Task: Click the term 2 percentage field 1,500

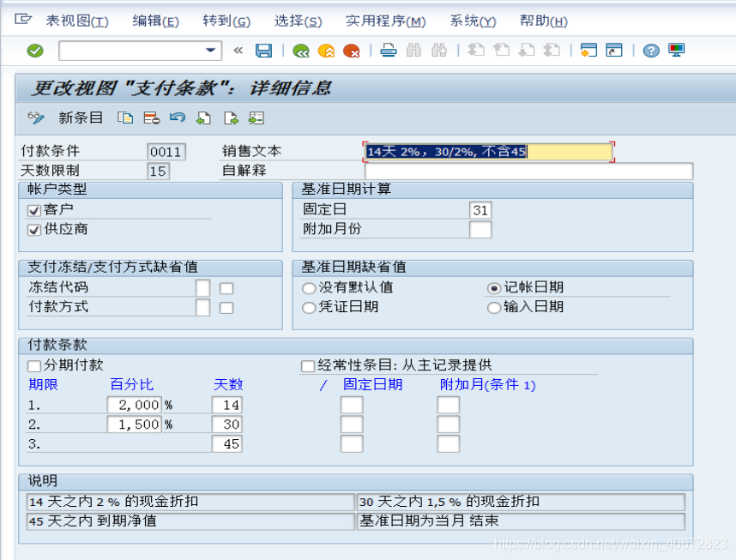Action: [x=134, y=425]
